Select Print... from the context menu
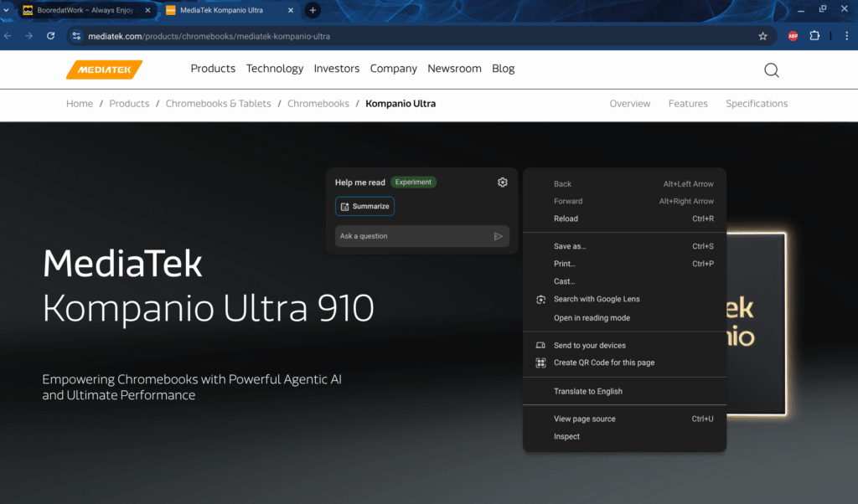Screen dimensions: 858x504 pos(624,264)
